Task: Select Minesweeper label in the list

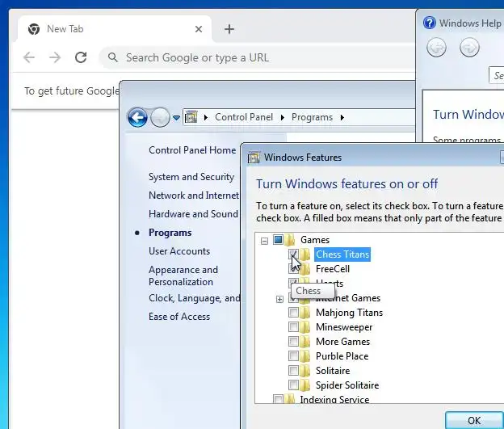Action: (x=344, y=327)
